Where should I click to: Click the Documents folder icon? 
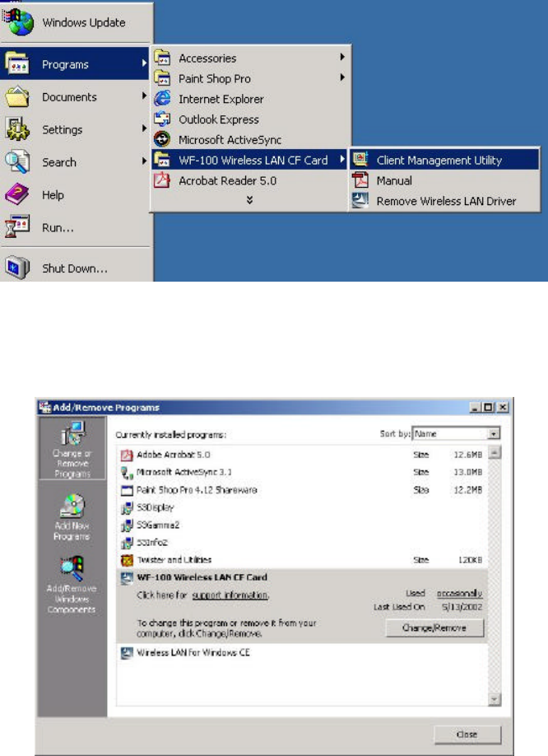point(17,96)
